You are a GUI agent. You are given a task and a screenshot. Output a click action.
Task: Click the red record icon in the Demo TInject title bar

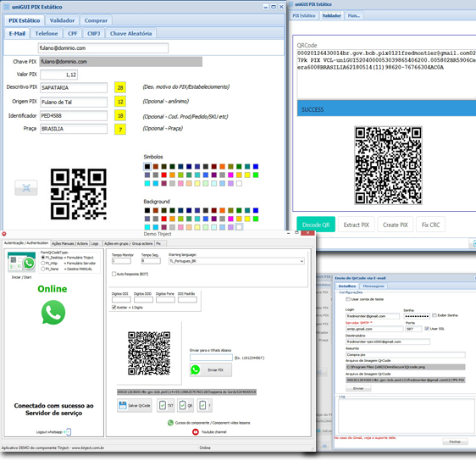click(x=4, y=234)
